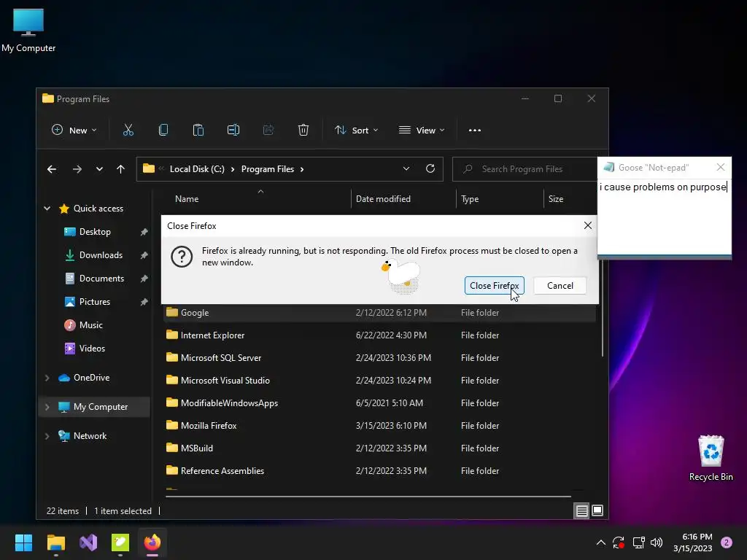747x560 pixels.
Task: Click the Cut scissors icon in toolbar
Action: click(x=128, y=130)
